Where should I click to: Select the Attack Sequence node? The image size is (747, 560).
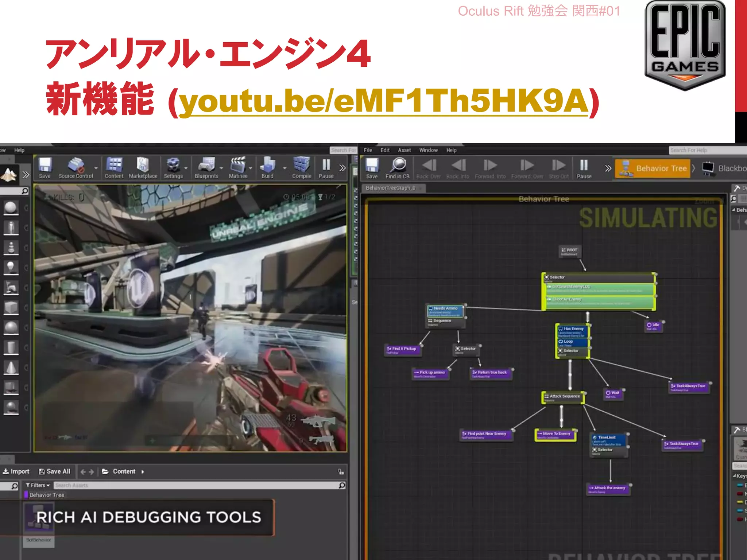click(x=563, y=397)
